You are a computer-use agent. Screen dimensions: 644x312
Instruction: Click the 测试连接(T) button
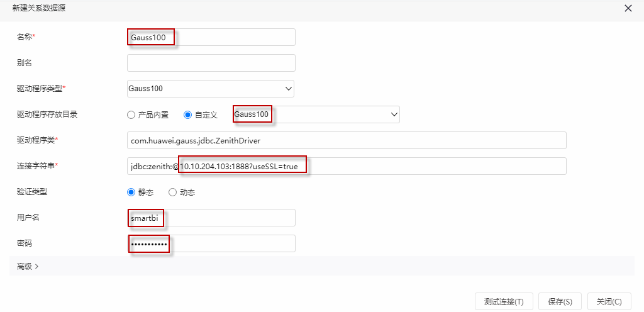coord(504,302)
